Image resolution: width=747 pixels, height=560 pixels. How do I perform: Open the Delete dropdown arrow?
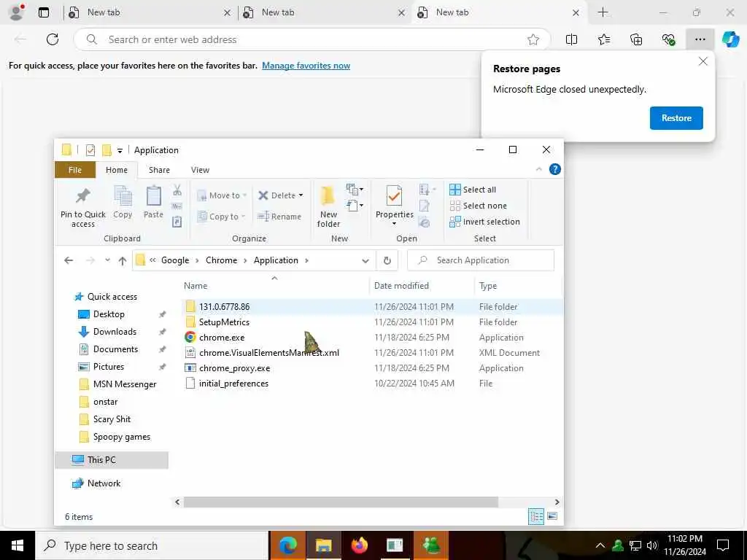301,195
